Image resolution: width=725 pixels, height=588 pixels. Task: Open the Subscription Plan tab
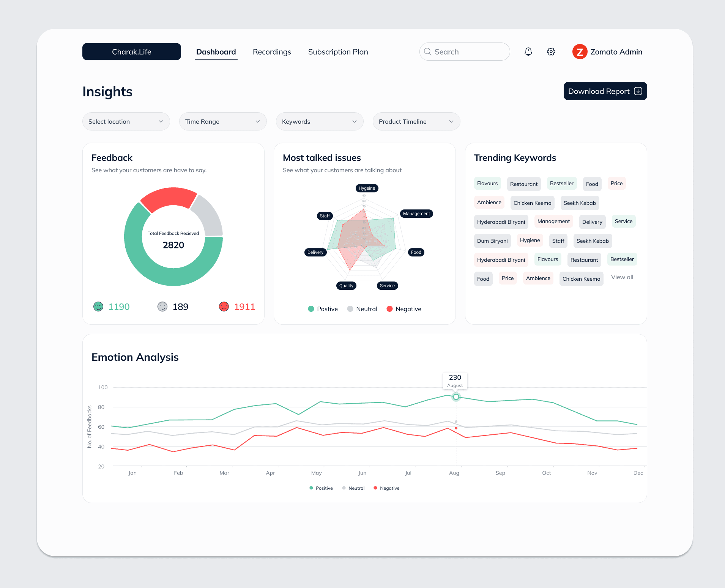coord(338,52)
